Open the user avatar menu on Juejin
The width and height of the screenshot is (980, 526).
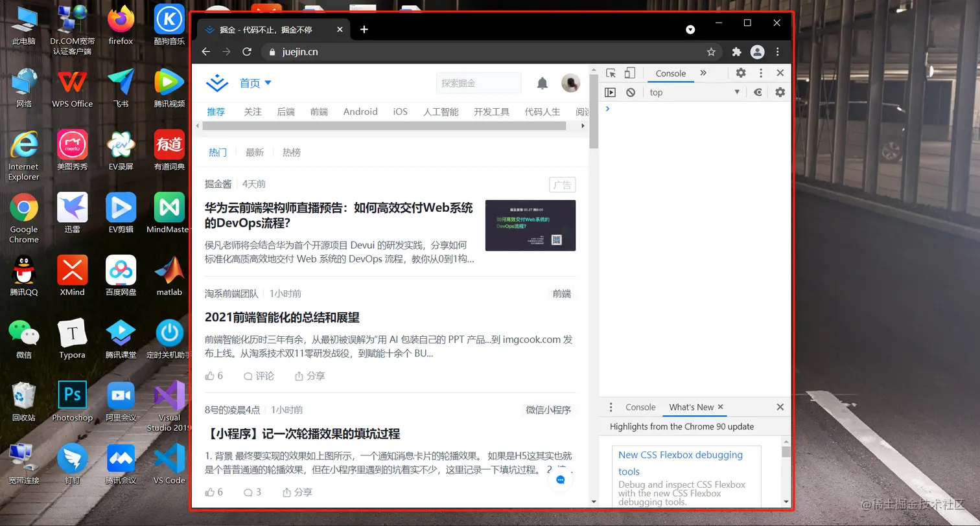(570, 83)
